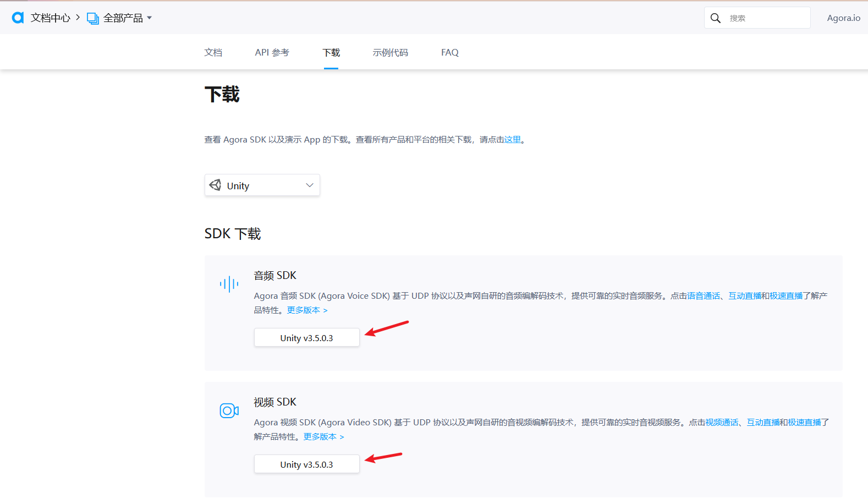The width and height of the screenshot is (868, 504).
Task: Click the SDK 下载 section heading
Action: tap(233, 234)
